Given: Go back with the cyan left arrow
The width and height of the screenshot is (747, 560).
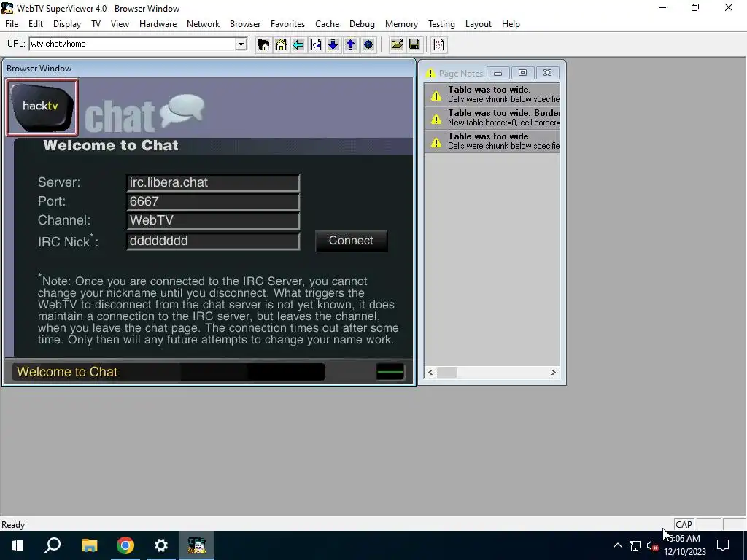Looking at the screenshot, I should point(298,44).
